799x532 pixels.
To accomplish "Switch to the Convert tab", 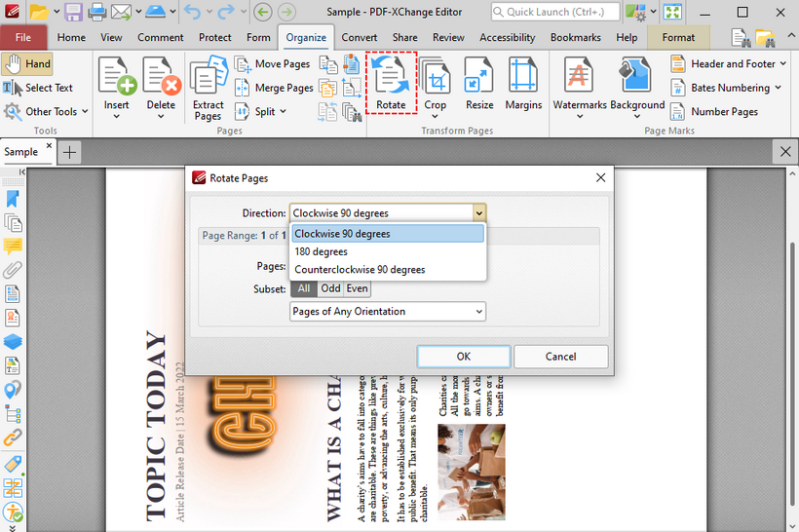I will pyautogui.click(x=360, y=37).
